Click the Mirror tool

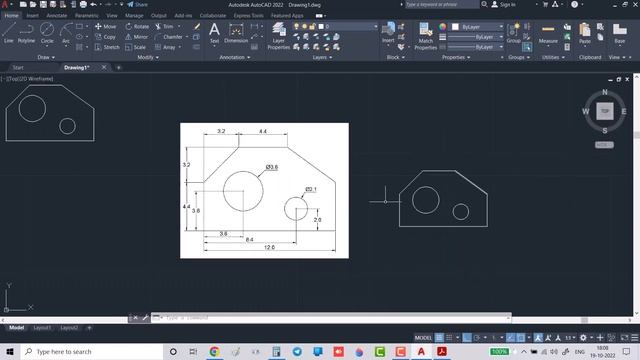pyautogui.click(x=136, y=37)
